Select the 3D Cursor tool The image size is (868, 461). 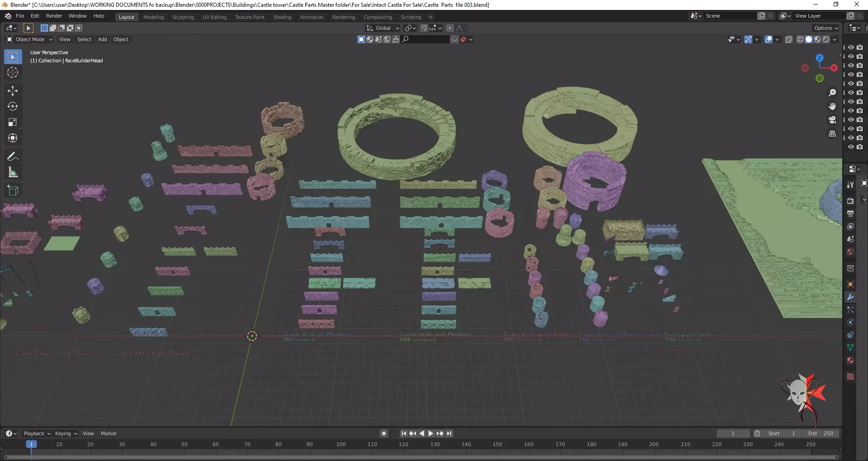pyautogui.click(x=13, y=72)
